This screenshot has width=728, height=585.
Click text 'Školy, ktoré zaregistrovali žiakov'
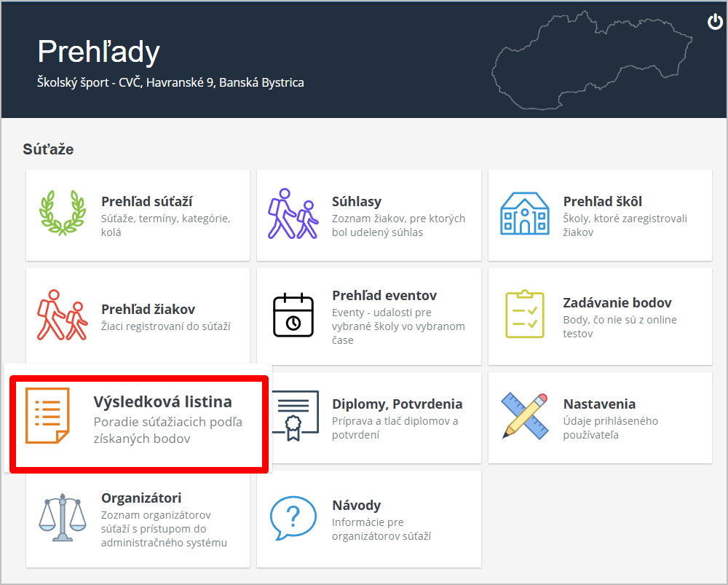[625, 225]
